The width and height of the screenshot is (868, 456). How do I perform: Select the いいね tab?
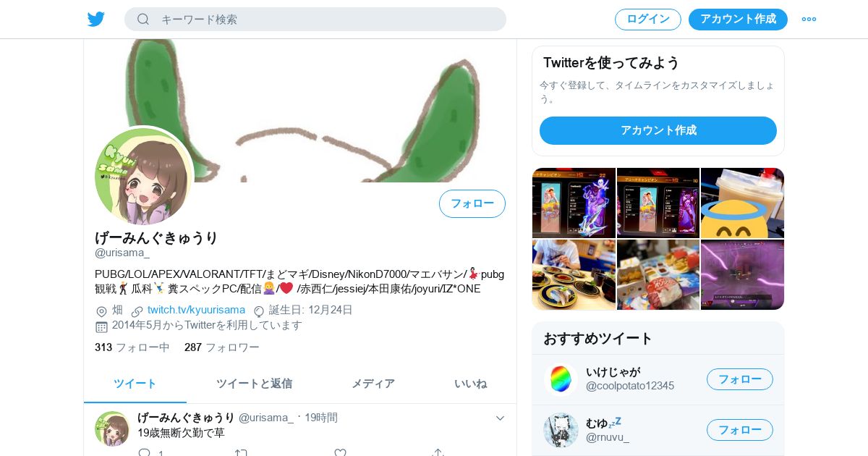point(470,384)
